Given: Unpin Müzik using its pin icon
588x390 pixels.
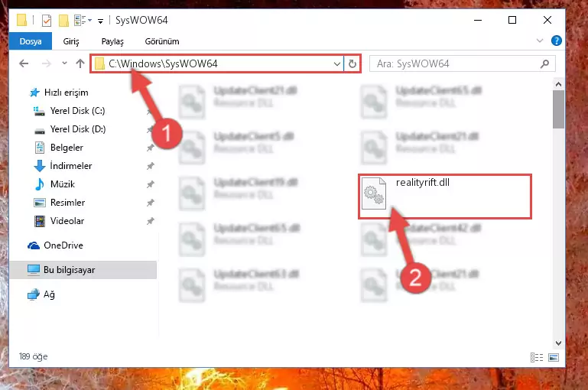Looking at the screenshot, I should point(151,184).
